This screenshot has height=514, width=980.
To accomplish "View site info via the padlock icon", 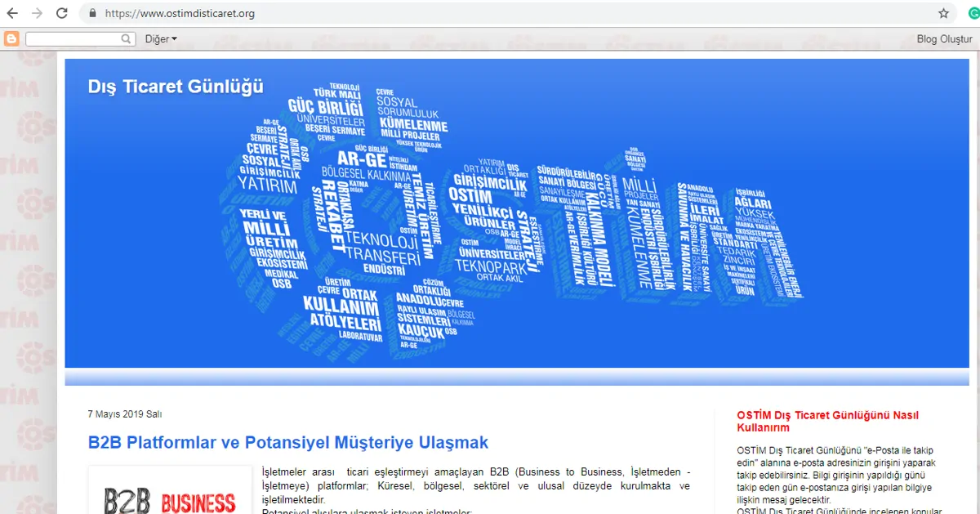I will [x=91, y=14].
